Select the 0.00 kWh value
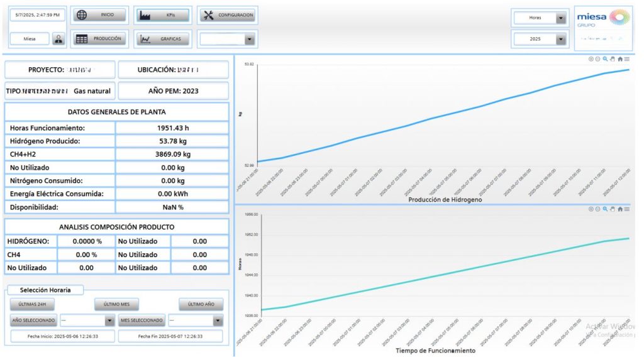Screen dimensions: 644x357 [173, 194]
